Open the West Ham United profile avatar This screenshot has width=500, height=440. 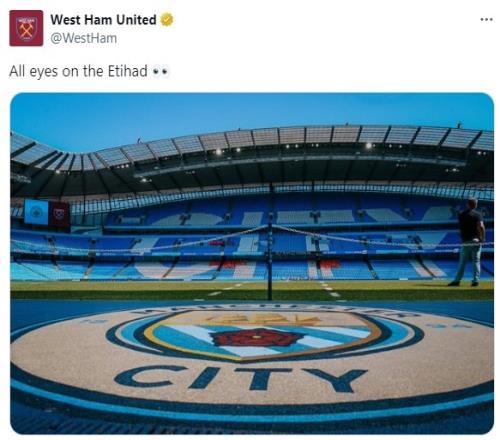point(26,28)
